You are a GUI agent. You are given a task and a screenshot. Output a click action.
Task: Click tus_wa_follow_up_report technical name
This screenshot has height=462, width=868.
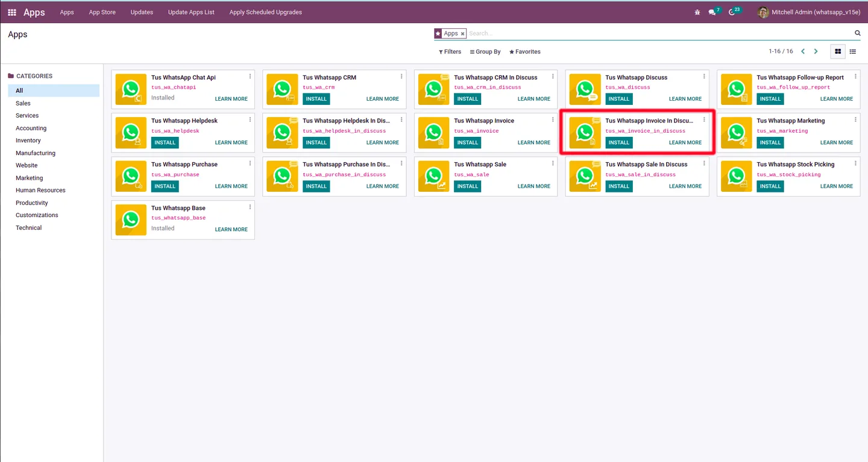[x=793, y=87]
